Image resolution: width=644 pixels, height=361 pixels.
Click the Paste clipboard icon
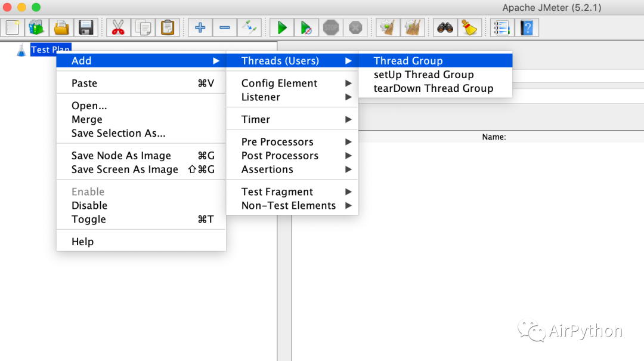(x=168, y=27)
